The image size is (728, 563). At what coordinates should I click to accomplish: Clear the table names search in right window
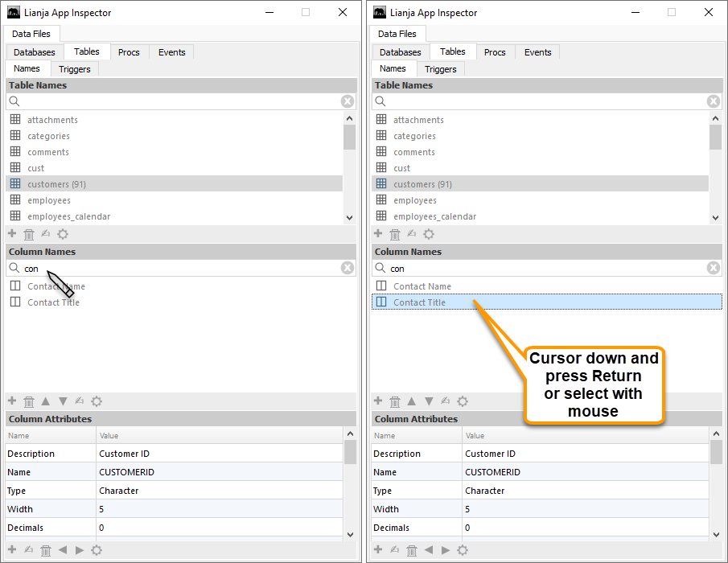(713, 101)
